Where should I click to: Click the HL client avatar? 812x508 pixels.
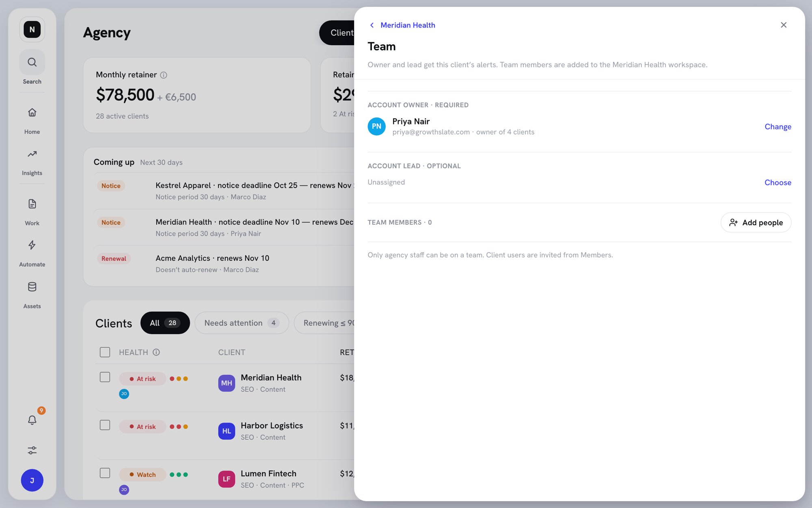[227, 431]
